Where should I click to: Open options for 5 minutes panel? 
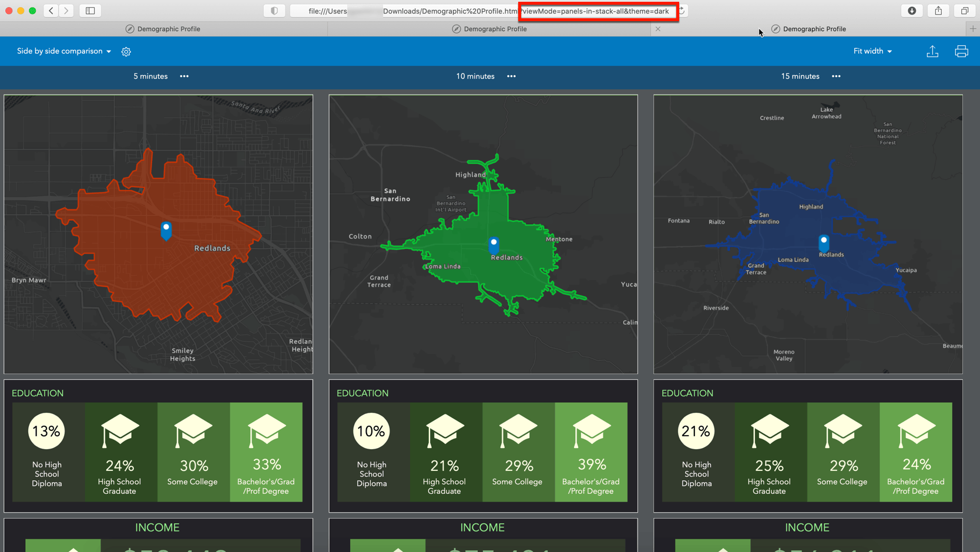coord(184,76)
